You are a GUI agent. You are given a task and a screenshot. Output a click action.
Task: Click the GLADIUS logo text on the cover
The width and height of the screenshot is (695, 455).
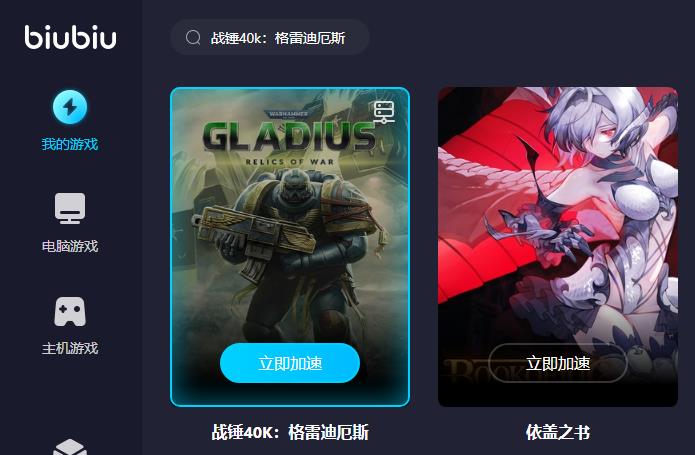coord(290,136)
